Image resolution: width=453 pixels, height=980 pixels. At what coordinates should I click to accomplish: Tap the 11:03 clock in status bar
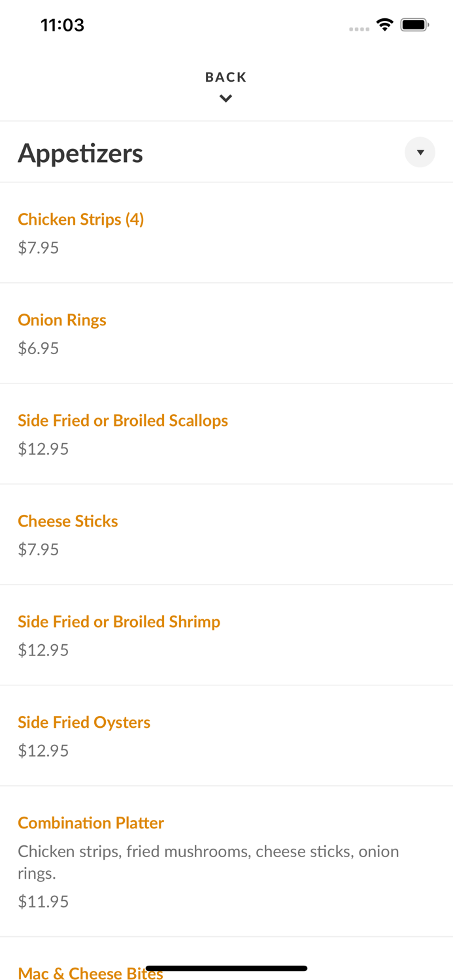(62, 25)
